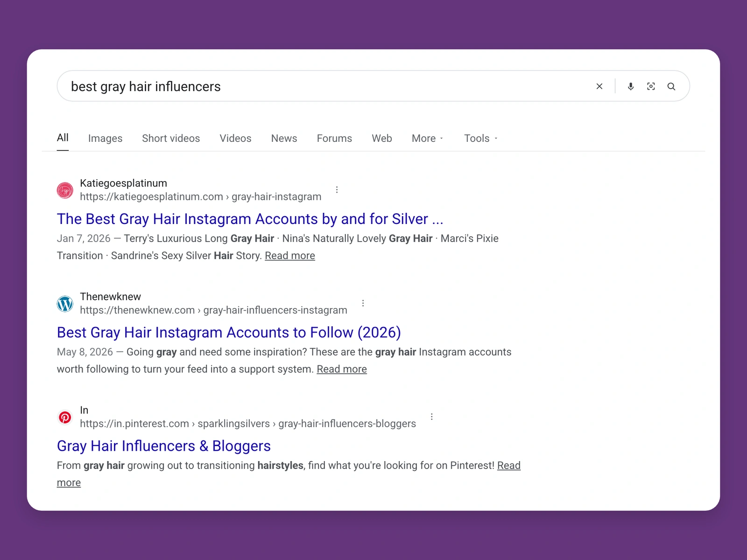Open three-dot menu for Katiegoesplatinum result

[x=337, y=189]
